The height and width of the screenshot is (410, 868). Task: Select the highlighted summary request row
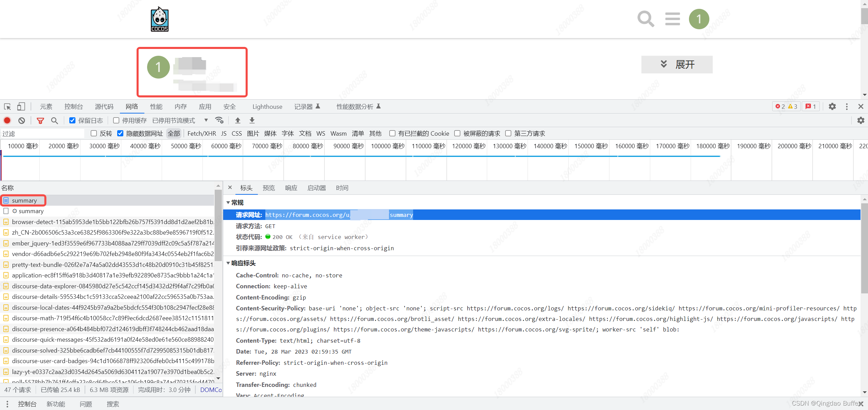point(107,201)
